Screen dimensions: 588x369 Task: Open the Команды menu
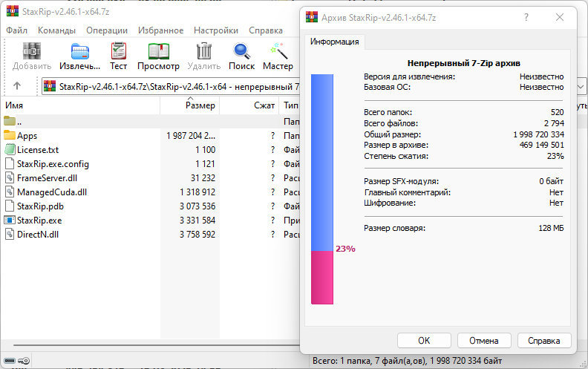coord(56,30)
